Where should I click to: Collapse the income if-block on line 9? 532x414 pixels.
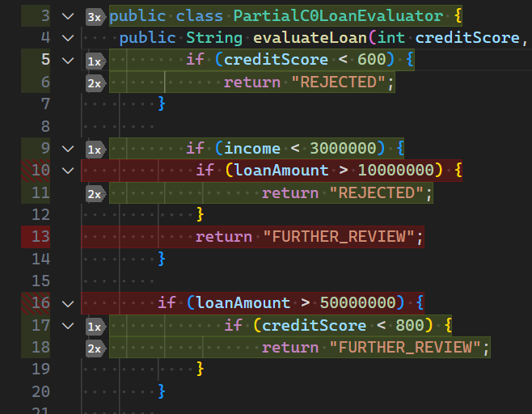coord(68,149)
